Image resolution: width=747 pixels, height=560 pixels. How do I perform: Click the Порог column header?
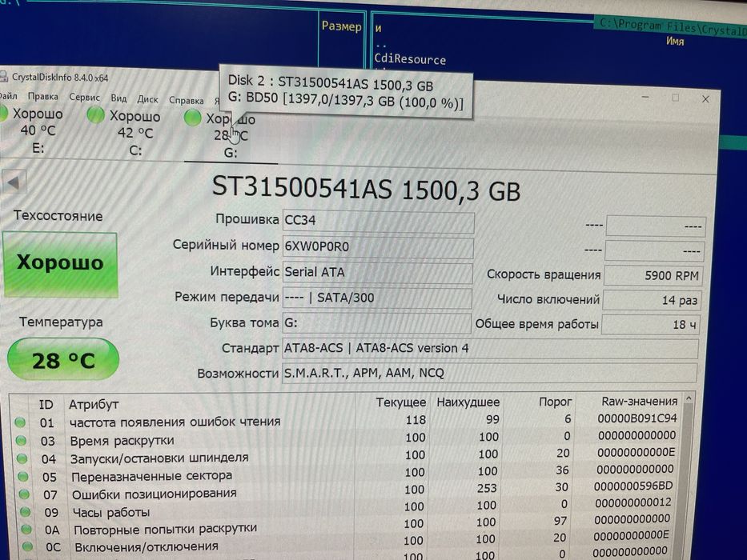click(x=555, y=402)
